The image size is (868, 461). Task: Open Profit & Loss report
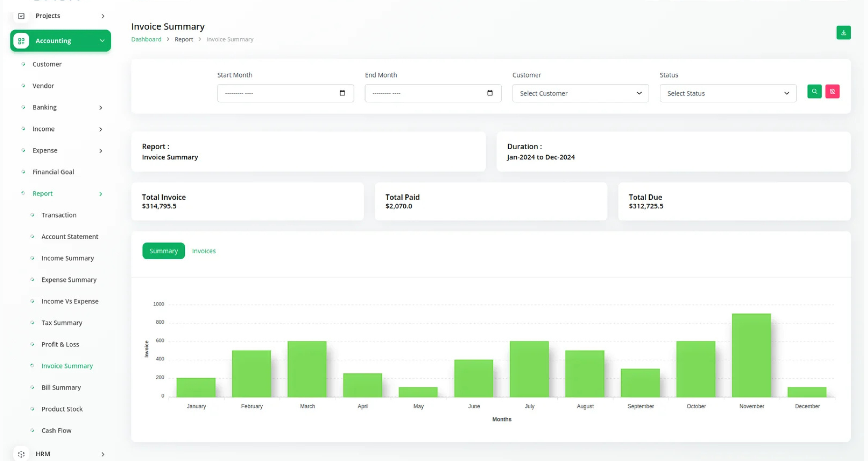(60, 344)
